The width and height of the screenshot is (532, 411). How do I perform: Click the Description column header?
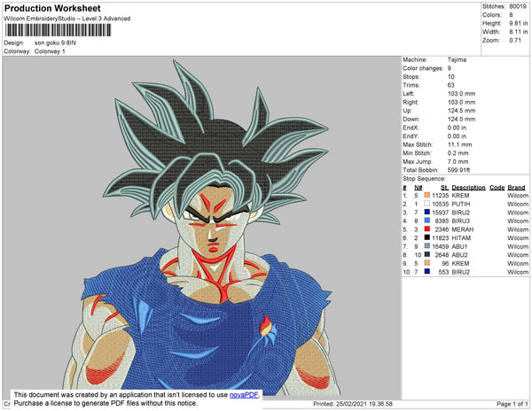pyautogui.click(x=468, y=187)
